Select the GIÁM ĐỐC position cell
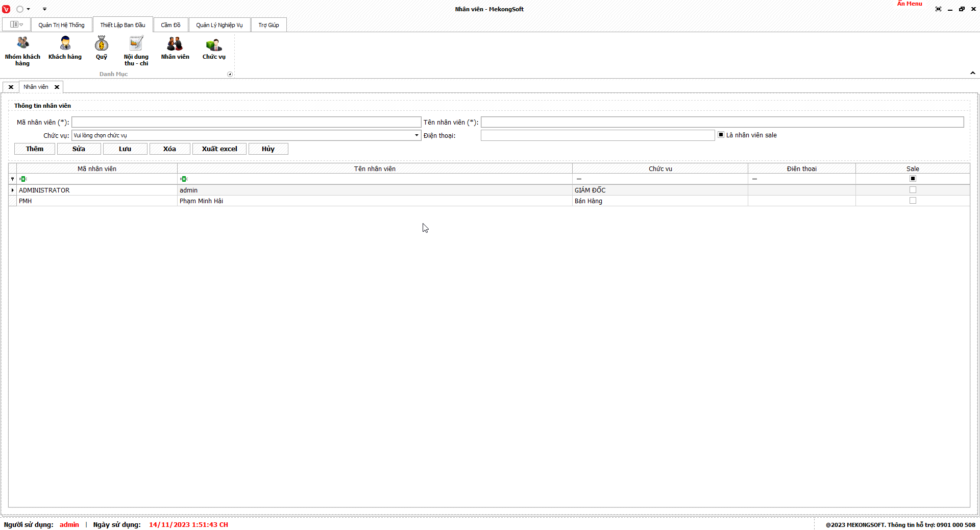This screenshot has width=980, height=530. pos(660,190)
